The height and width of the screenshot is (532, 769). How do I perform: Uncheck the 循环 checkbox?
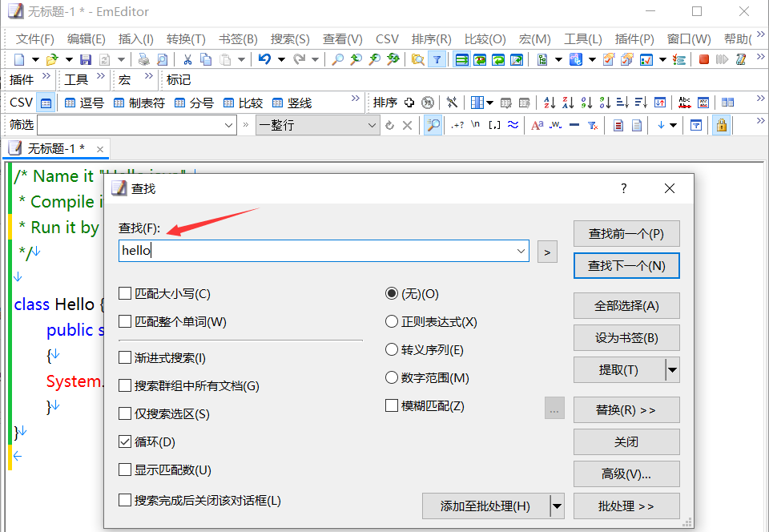click(125, 442)
